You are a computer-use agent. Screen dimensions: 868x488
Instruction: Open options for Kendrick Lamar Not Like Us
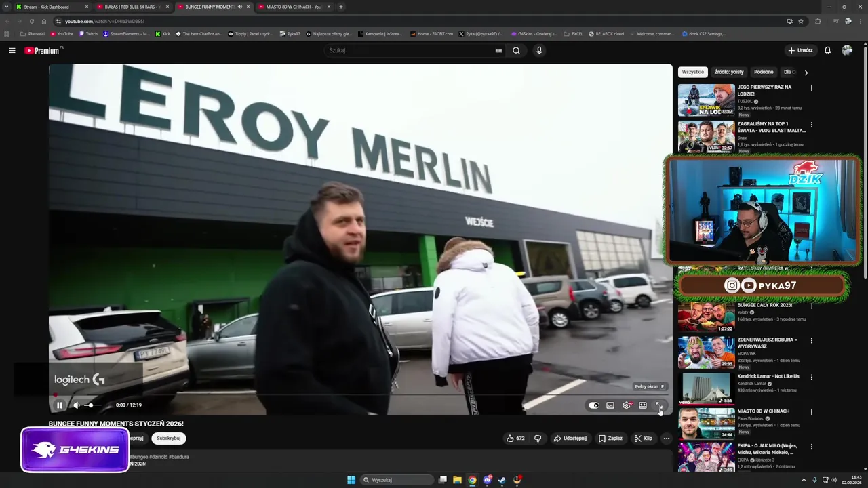[811, 377]
